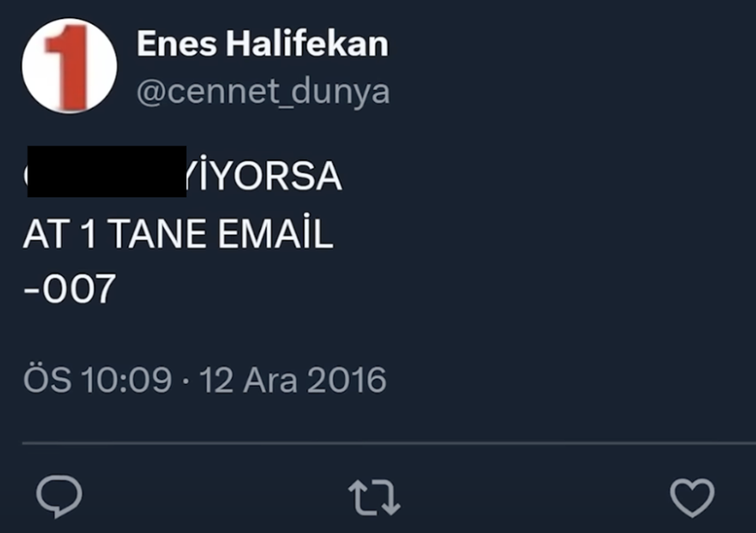Screen dimensions: 756x533
Task: Open the profile avatar with red 1
Action: (x=69, y=66)
